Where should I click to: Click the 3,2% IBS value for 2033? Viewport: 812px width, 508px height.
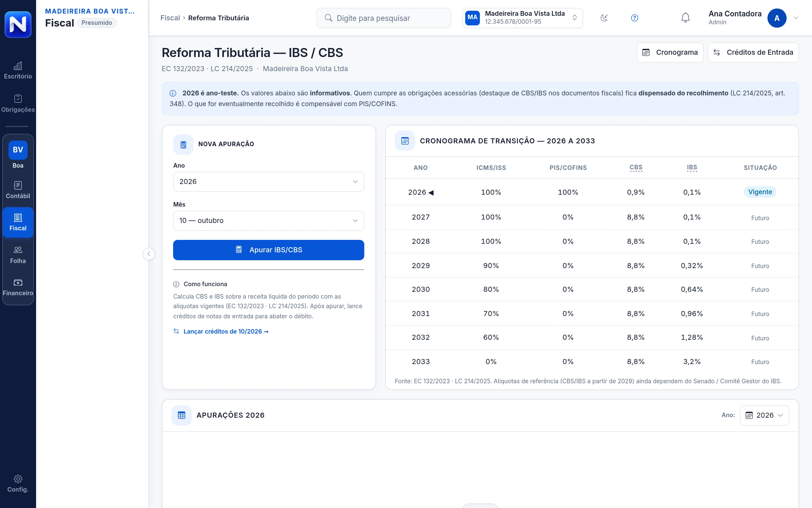point(692,362)
